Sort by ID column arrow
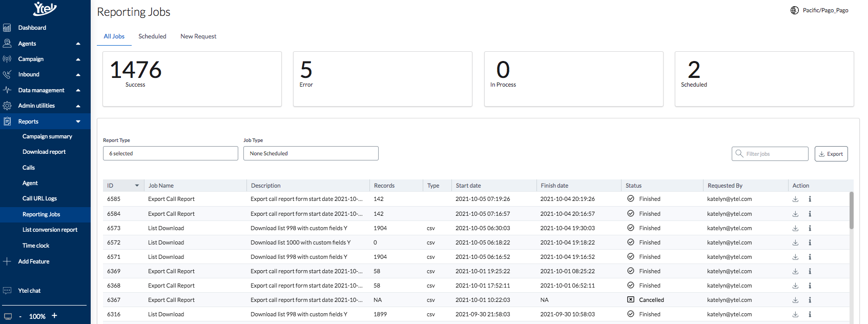Viewport: 868px width, 324px height. point(137,186)
